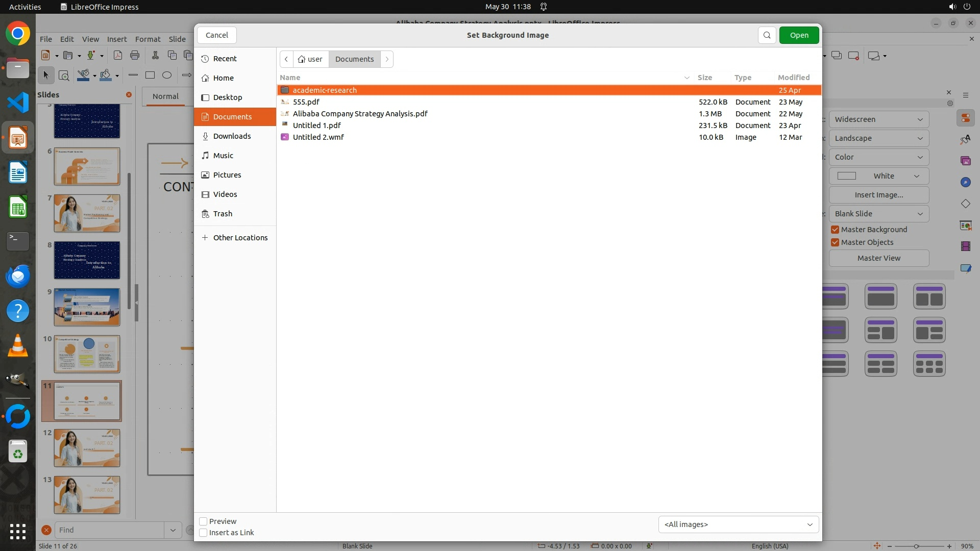980x551 pixels.
Task: Open the Navigator deck compass icon
Action: click(965, 182)
